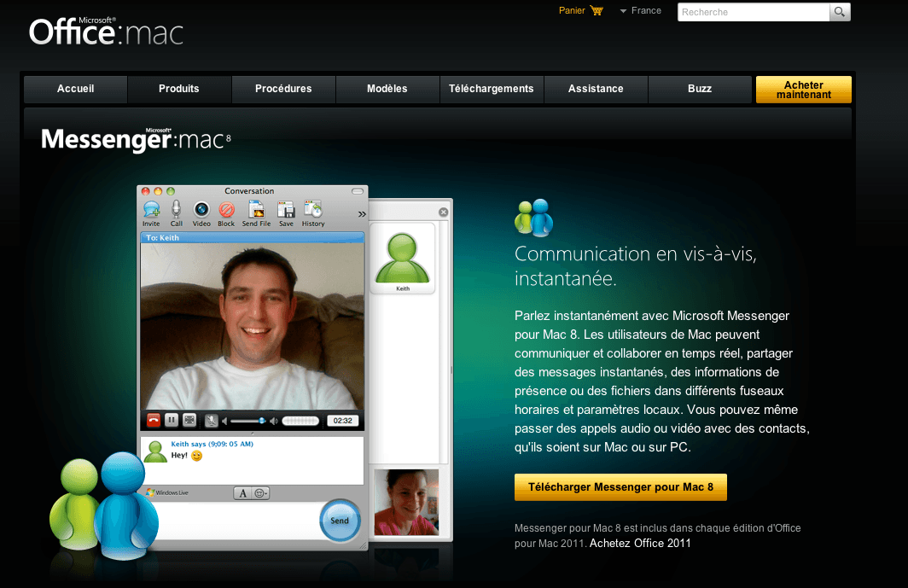This screenshot has width=908, height=588.
Task: Expand the toolbar overflow chevron
Action: point(362,214)
